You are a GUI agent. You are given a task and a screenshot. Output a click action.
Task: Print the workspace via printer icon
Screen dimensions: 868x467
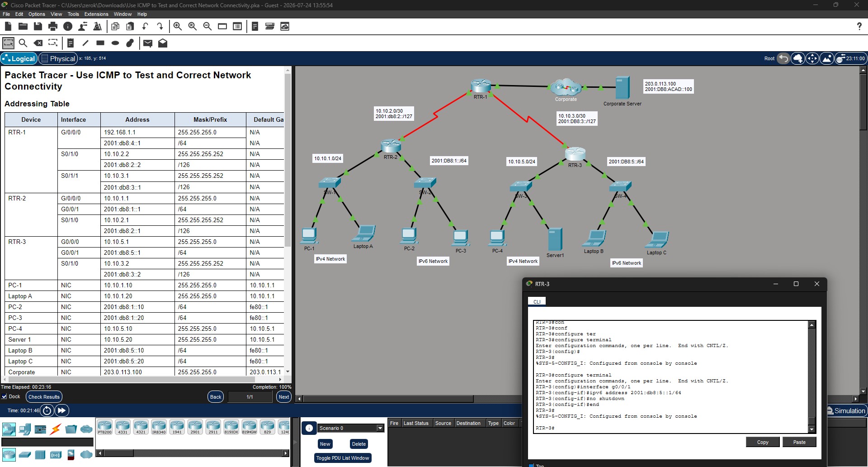pyautogui.click(x=53, y=26)
